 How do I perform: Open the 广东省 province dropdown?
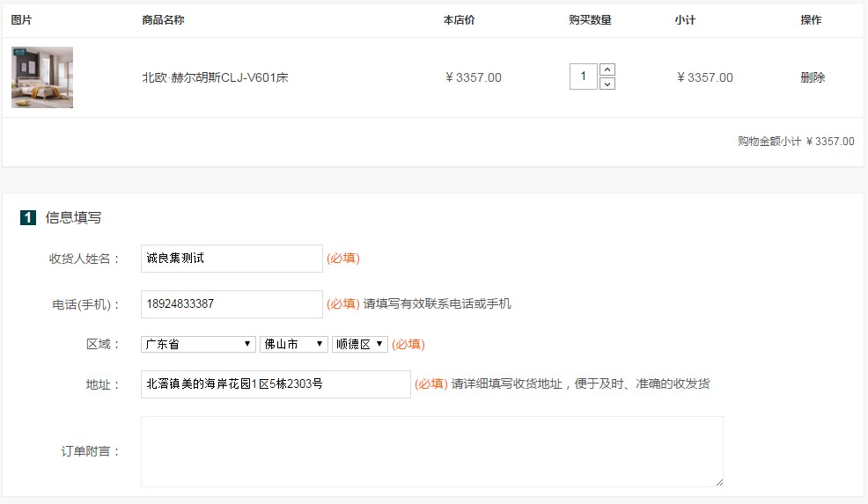(198, 344)
